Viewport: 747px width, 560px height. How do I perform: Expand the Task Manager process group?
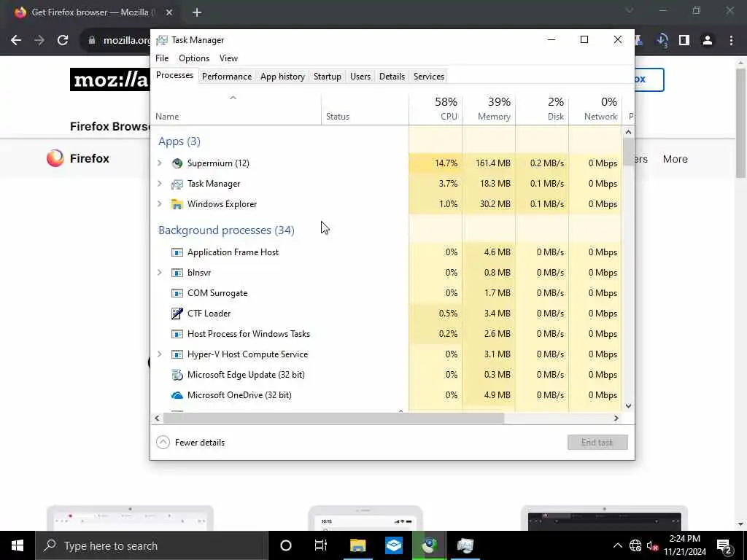click(160, 184)
